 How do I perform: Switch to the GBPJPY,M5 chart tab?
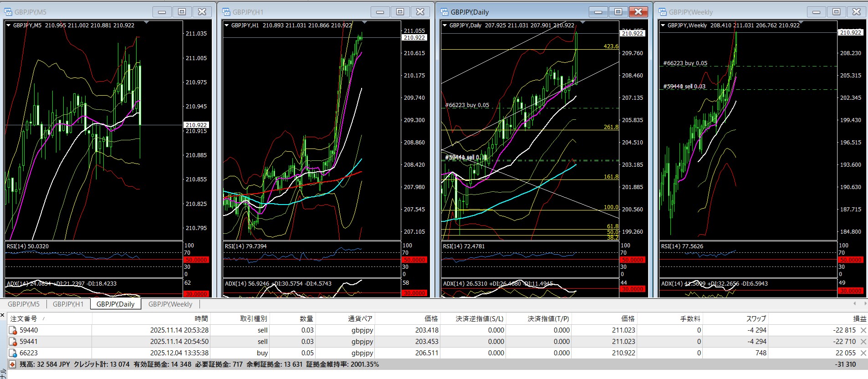(24, 304)
